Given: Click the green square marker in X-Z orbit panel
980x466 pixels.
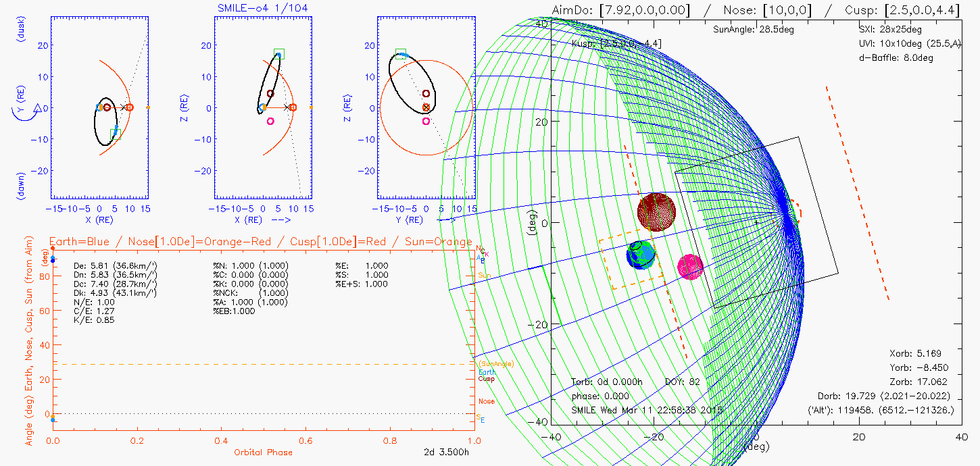Looking at the screenshot, I should point(279,54).
